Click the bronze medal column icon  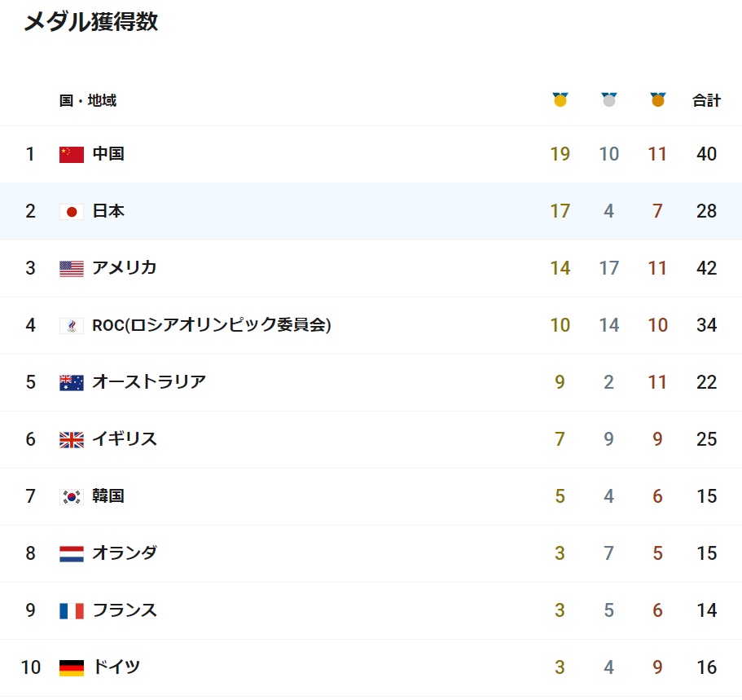point(657,99)
